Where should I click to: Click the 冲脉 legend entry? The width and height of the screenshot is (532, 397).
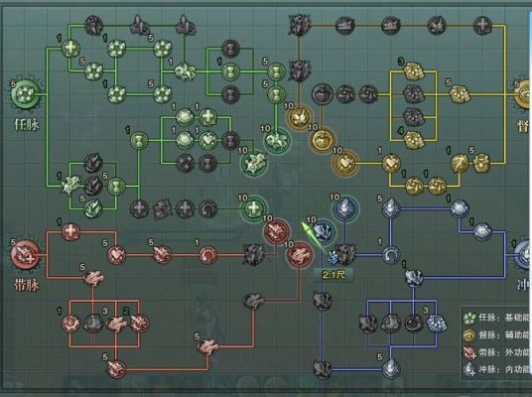point(496,369)
